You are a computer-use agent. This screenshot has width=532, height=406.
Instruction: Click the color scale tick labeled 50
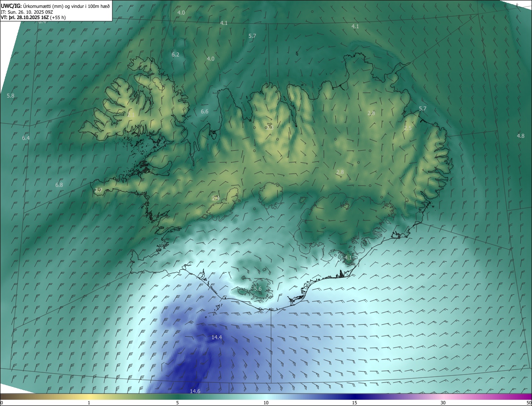point(529,403)
